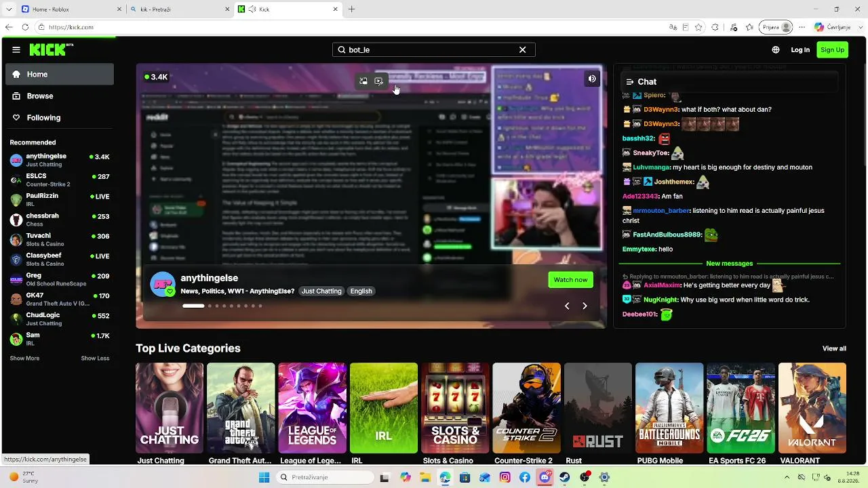Click the address bar URL

tap(71, 27)
